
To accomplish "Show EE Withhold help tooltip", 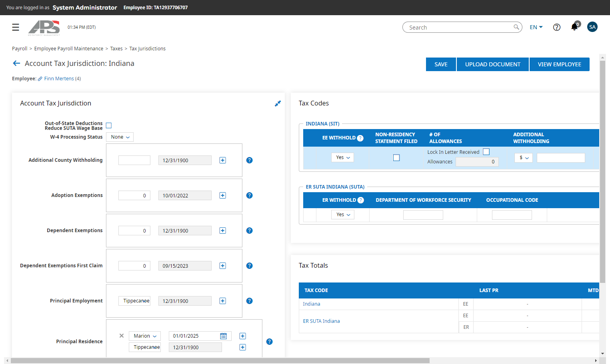I will point(360,138).
